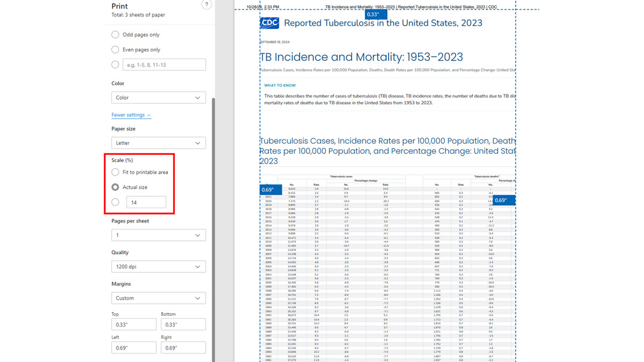The width and height of the screenshot is (644, 362).
Task: Click the page range field e.g. 1-5, 8, 11-13
Action: click(164, 65)
